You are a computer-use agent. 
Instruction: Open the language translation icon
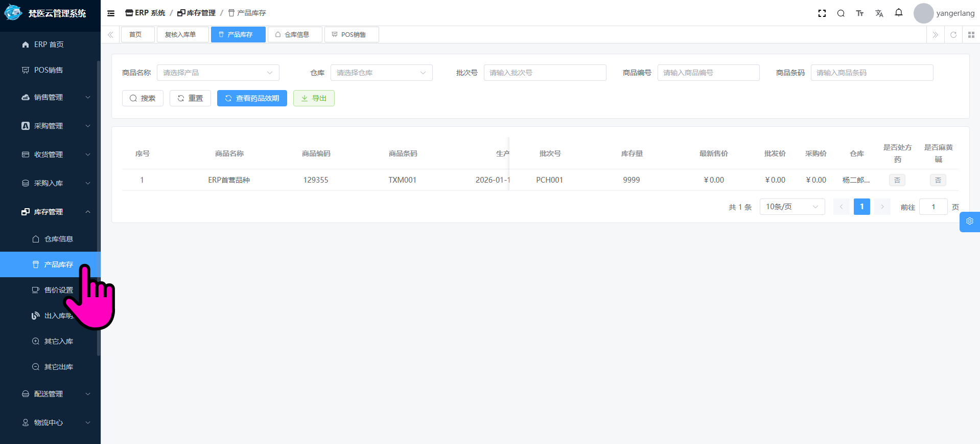879,13
